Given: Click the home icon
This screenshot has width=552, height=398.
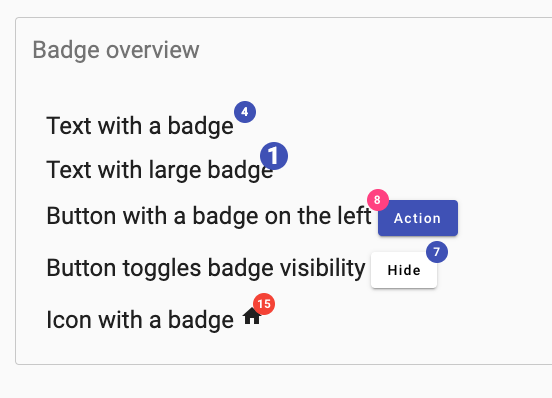Looking at the screenshot, I should [252, 316].
